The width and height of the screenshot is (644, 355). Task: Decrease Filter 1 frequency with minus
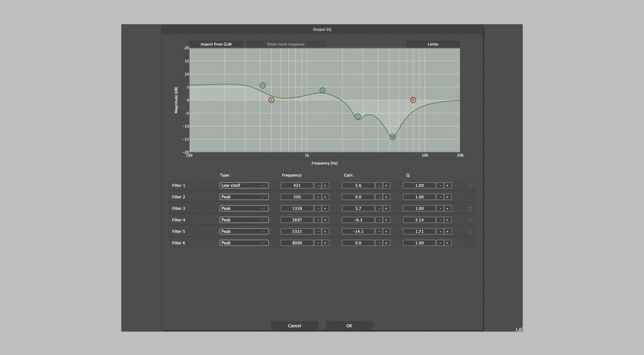coord(318,185)
